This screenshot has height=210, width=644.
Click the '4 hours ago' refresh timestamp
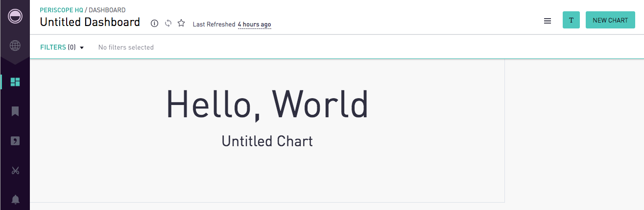[x=254, y=25]
